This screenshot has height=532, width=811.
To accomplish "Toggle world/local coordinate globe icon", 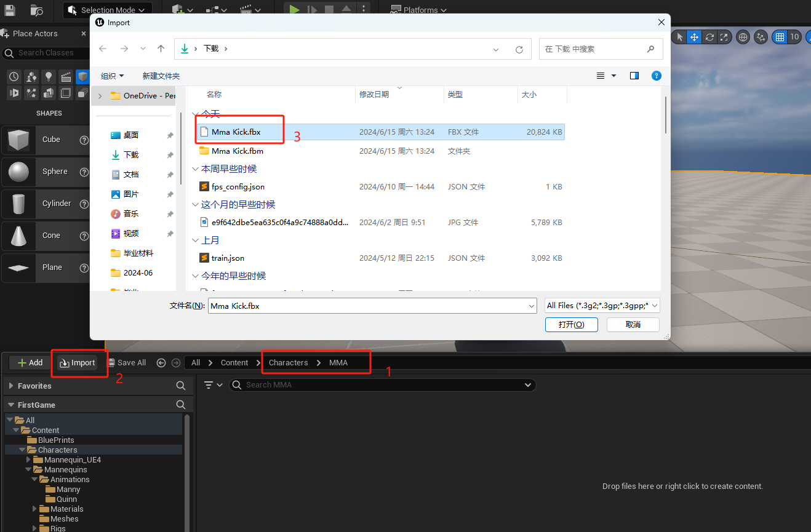I will click(x=743, y=37).
